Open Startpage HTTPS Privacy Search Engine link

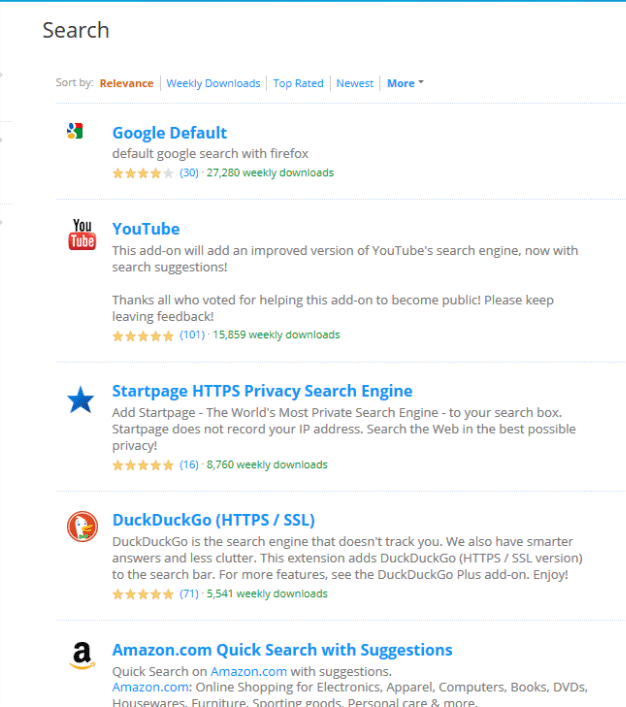click(x=262, y=391)
